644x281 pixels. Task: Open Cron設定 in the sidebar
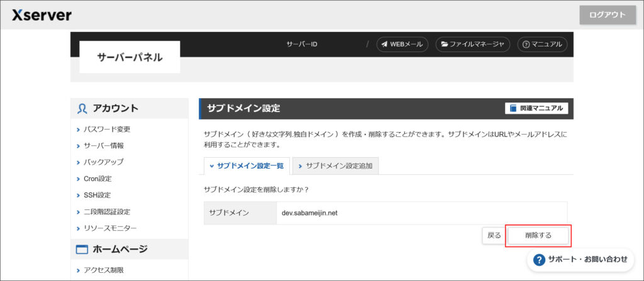pyautogui.click(x=97, y=179)
